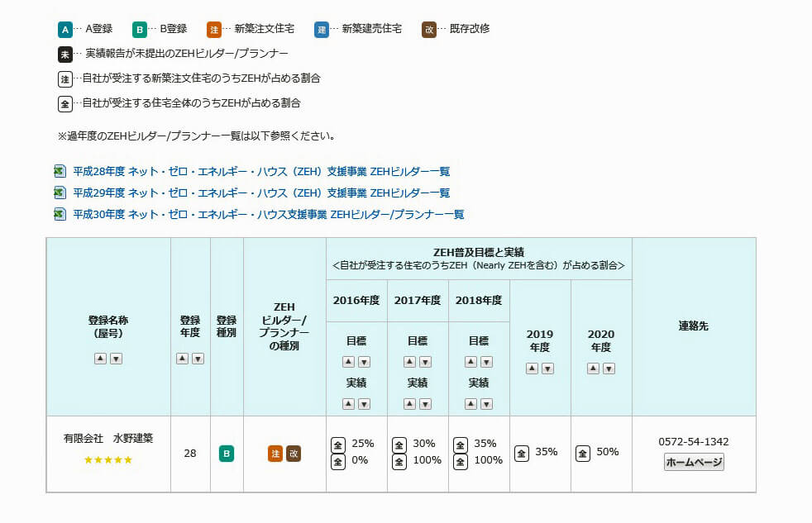Sort 2019年度 column ascending with up arrow
The height and width of the screenshot is (523, 812).
[x=532, y=368]
